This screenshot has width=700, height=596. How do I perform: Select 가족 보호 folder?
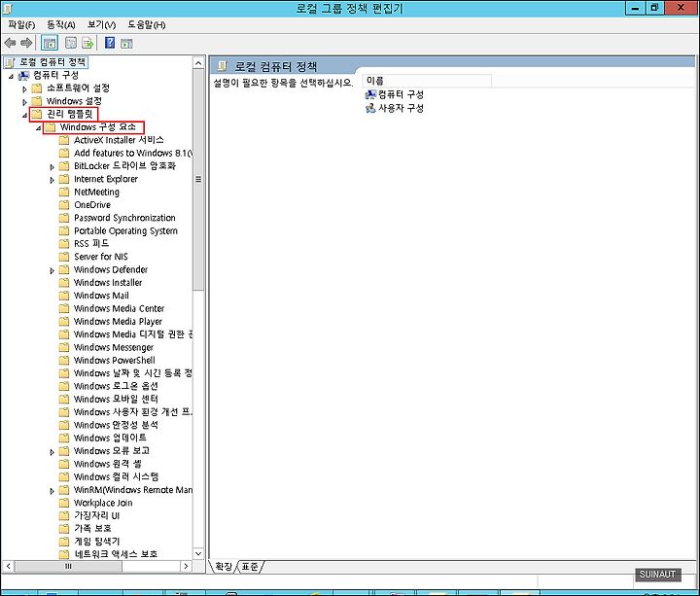[92, 529]
